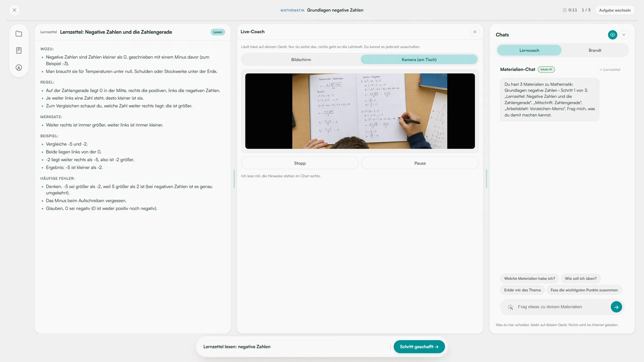This screenshot has height=362, width=644.
Task: Click the line Das Minus beim Aufschreiben vergessen.
Action: [86, 201]
